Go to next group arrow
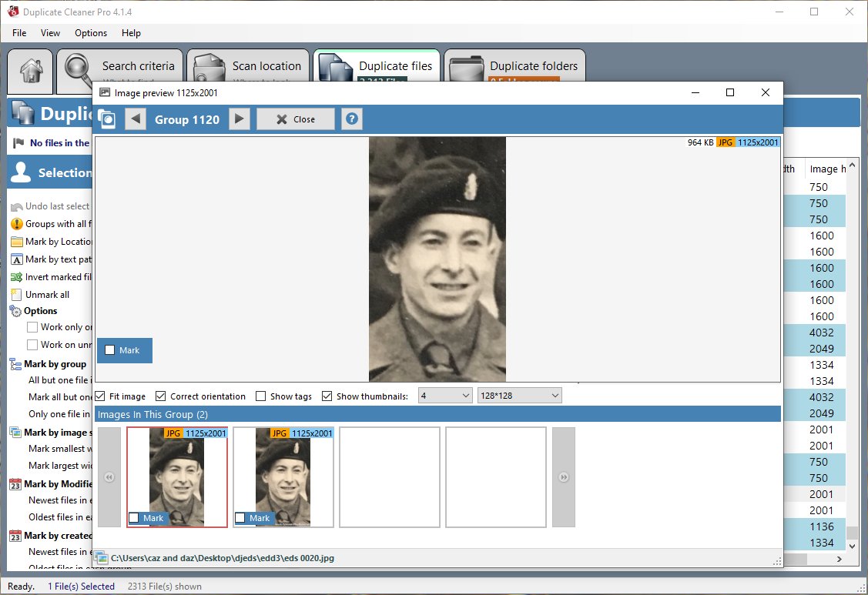Viewport: 868px width, 595px height. (x=240, y=119)
